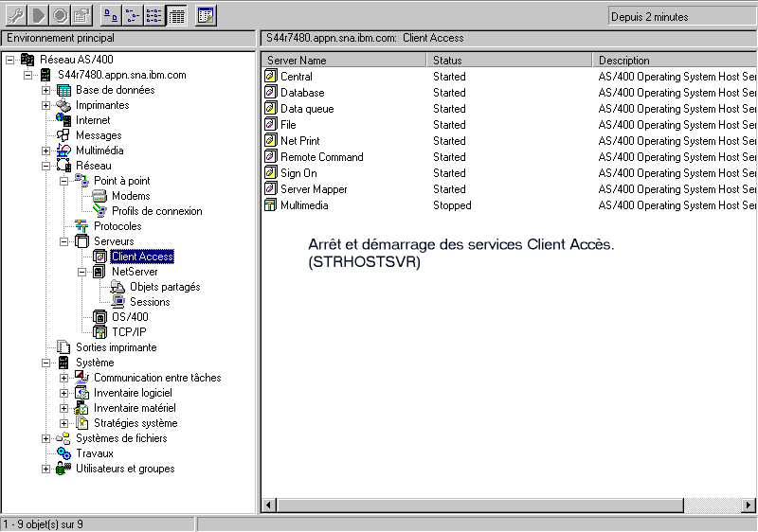Click the horizontal scrollbar right arrow
This screenshot has width=758, height=532.
coord(749,505)
